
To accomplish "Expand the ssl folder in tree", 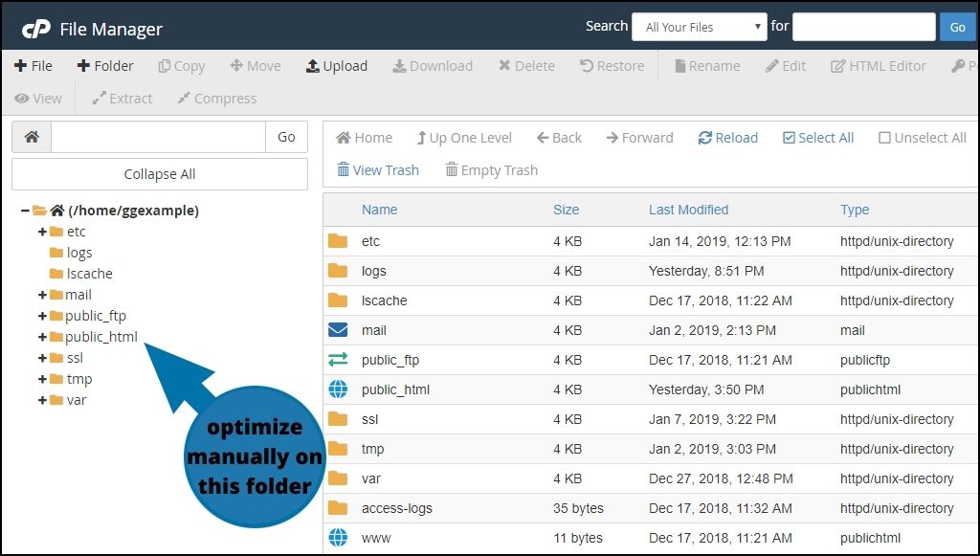I will pyautogui.click(x=42, y=358).
